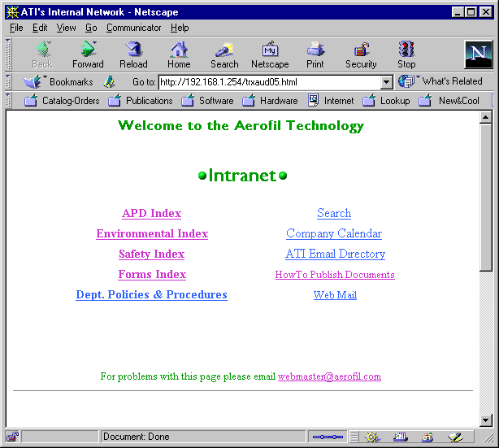Open the Communicator menu
499x448 pixels.
(133, 28)
